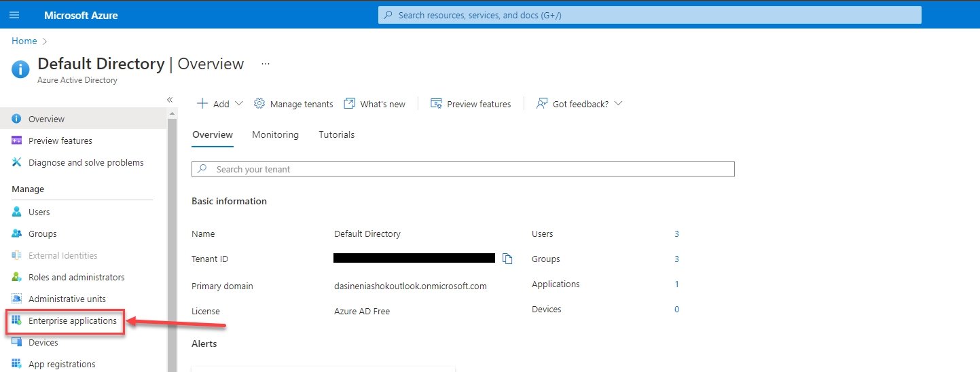Click the Got feedback person icon

542,104
